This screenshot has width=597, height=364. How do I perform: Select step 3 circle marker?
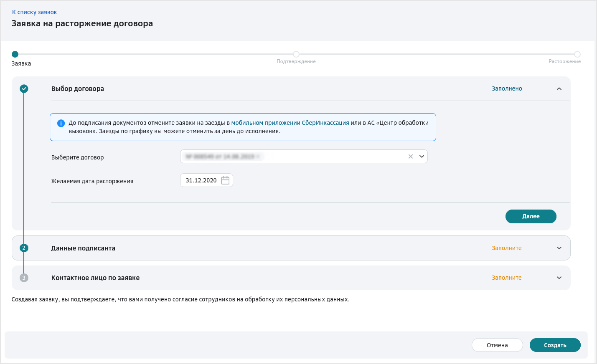(x=24, y=278)
